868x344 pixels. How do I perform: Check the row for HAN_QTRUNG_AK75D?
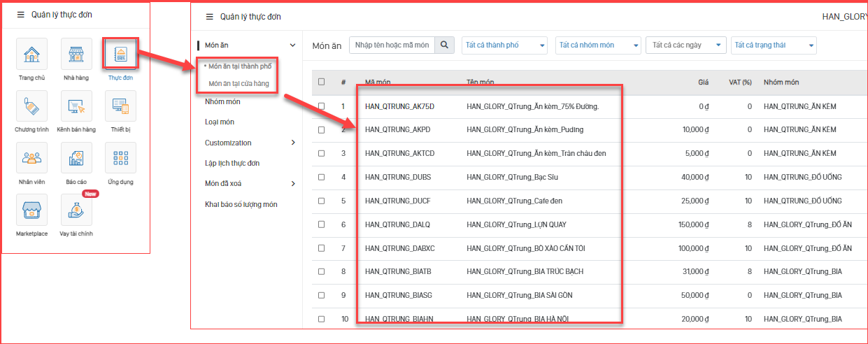322,106
